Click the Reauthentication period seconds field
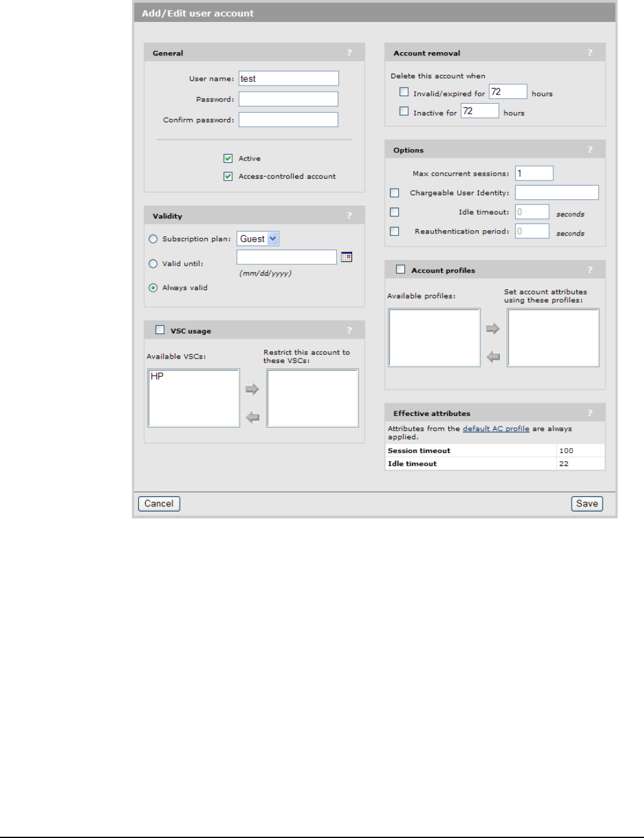This screenshot has width=644, height=838. click(x=532, y=231)
